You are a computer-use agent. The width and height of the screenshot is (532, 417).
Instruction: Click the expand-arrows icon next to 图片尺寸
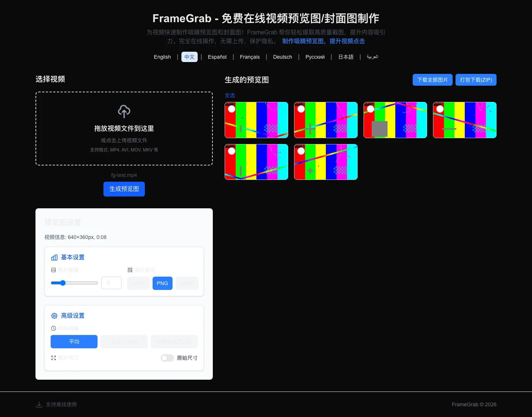point(54,358)
